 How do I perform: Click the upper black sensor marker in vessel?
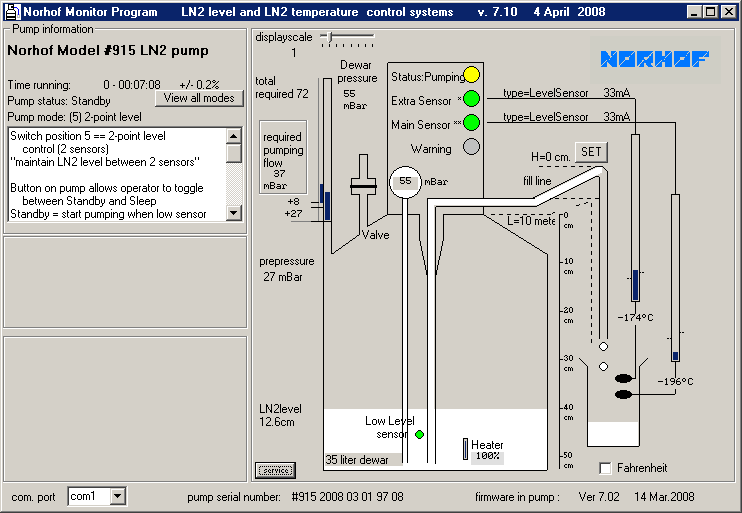(x=624, y=378)
